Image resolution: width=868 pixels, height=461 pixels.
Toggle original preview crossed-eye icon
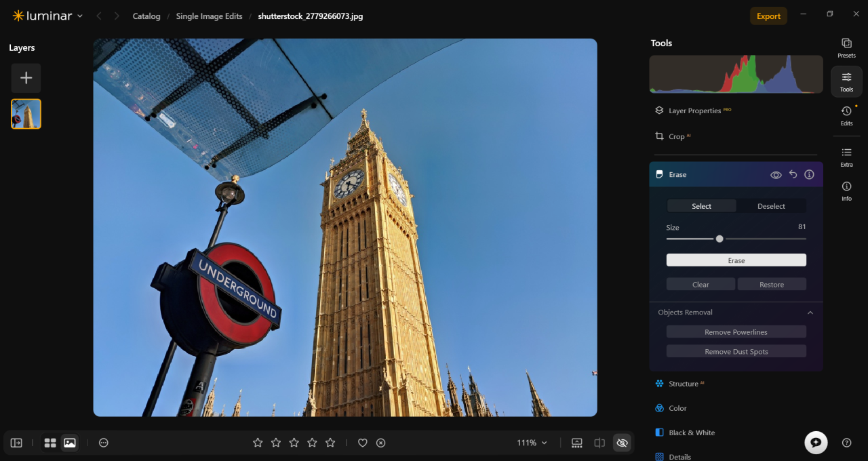tap(622, 443)
